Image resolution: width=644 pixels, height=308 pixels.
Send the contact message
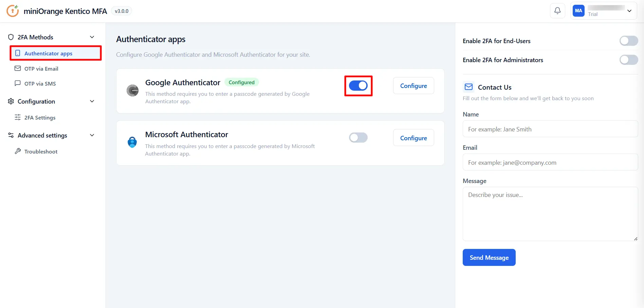click(489, 257)
